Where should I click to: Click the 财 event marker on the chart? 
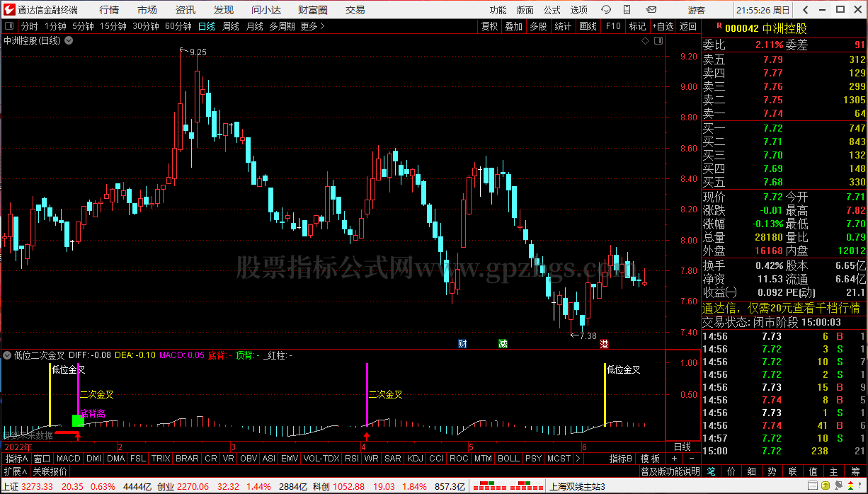pos(463,344)
